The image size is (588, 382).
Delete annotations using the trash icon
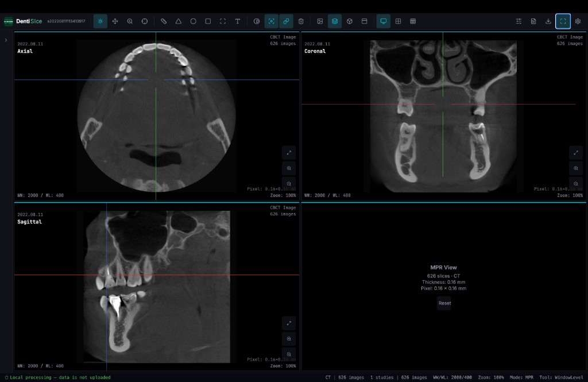(301, 21)
